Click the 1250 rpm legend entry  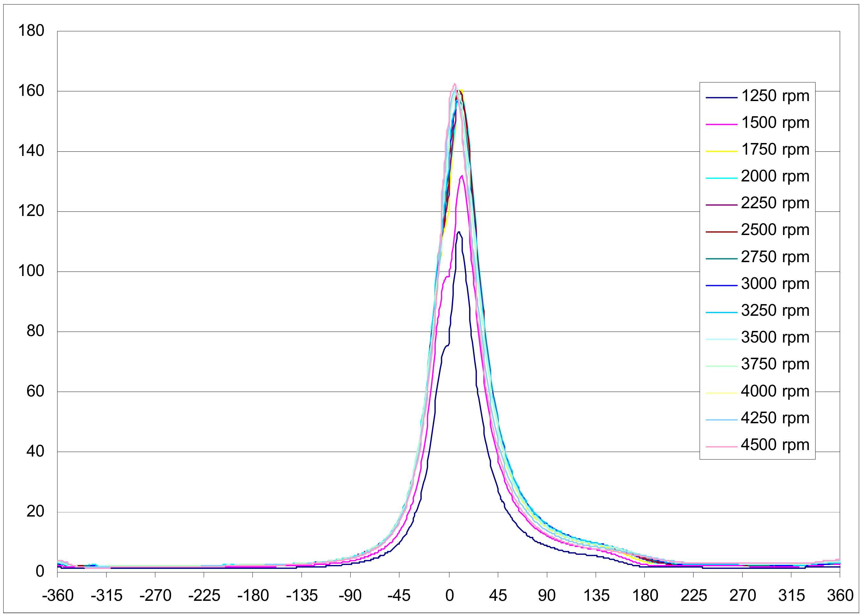775,96
